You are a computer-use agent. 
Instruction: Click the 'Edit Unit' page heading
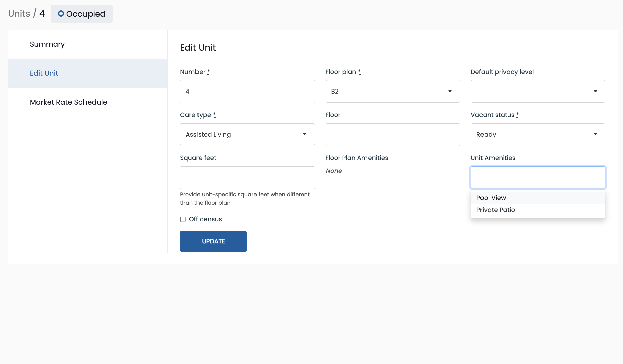tap(198, 48)
